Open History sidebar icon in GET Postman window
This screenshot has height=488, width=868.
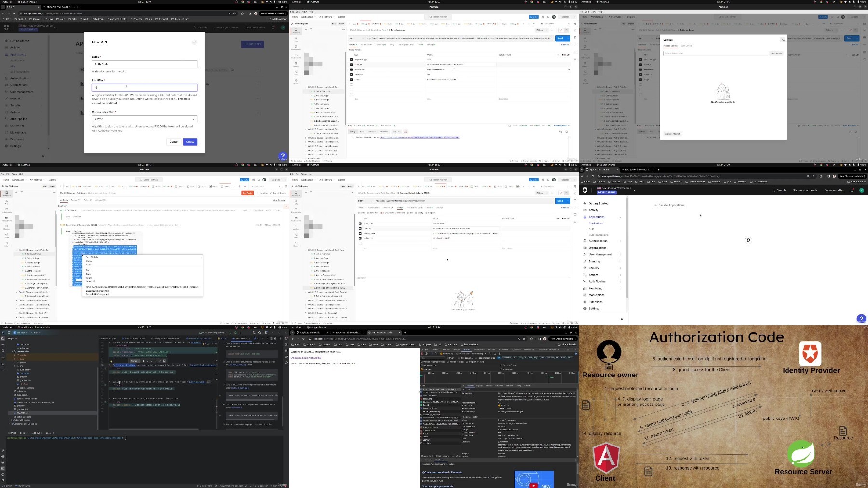tap(296, 82)
